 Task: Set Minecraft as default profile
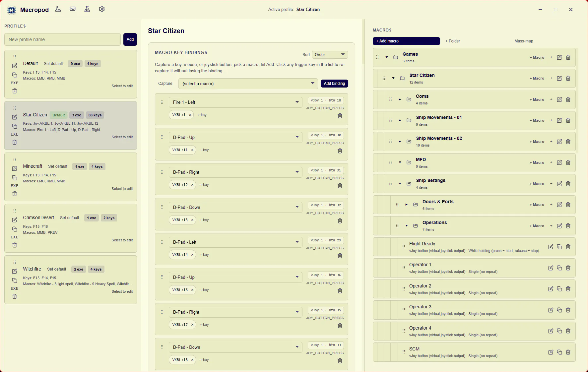[58, 166]
